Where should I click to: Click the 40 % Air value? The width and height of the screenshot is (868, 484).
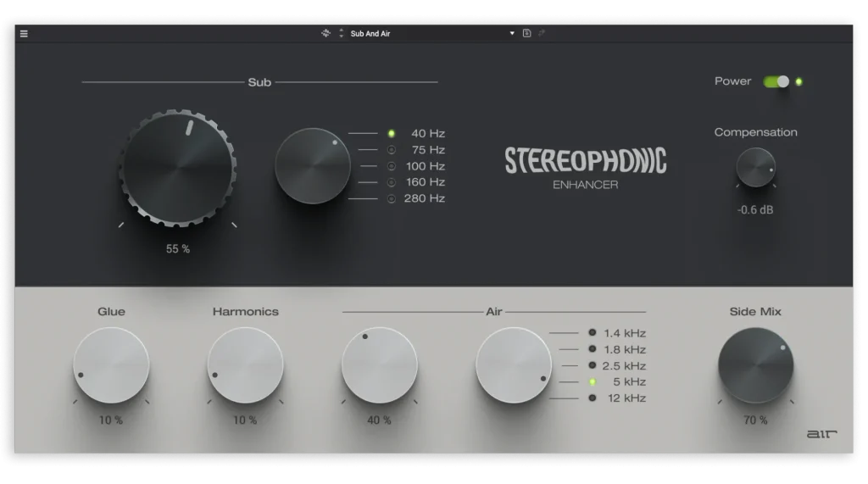tap(379, 420)
